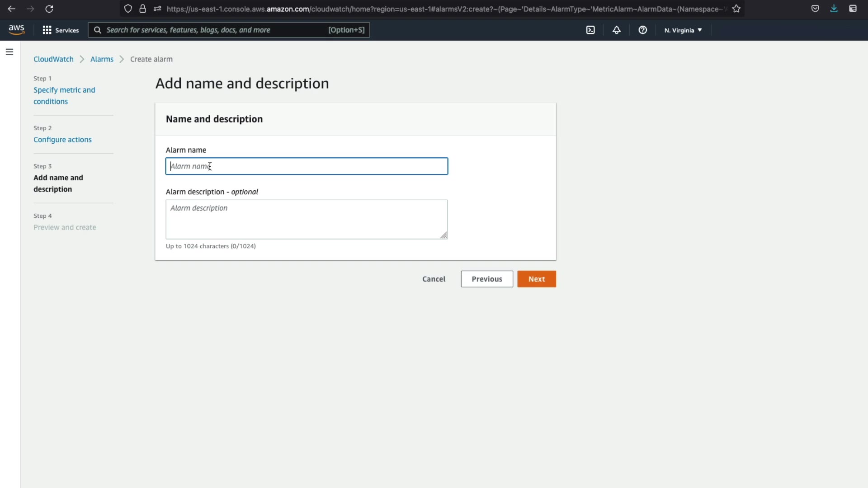Open the AWS CloudShell icon
868x488 pixels.
coord(590,30)
